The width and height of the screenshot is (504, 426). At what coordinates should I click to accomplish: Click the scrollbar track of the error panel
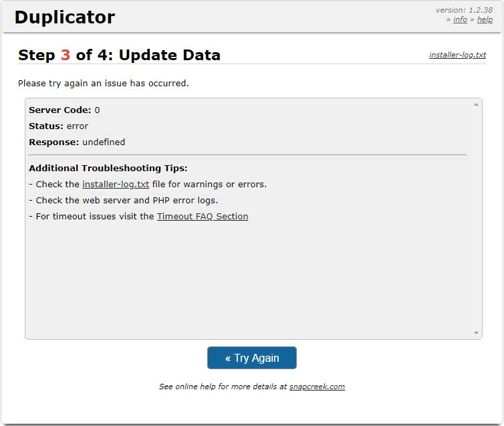click(476, 219)
